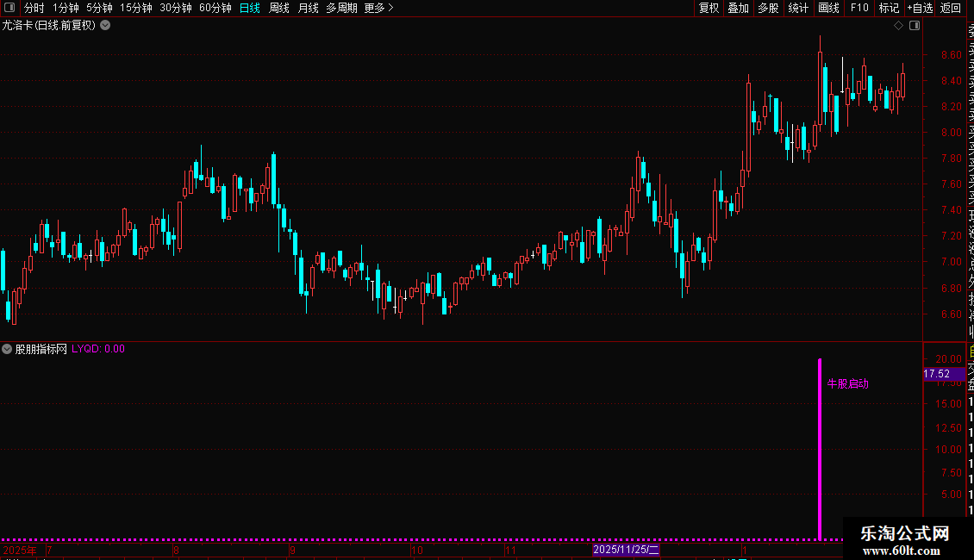
Task: Toggle the right side panel icon
Action: tap(915, 26)
